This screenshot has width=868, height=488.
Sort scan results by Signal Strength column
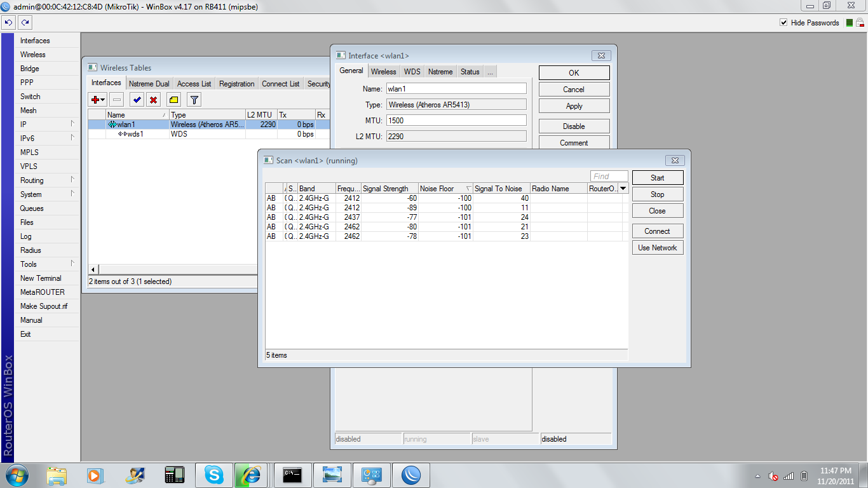(390, 189)
